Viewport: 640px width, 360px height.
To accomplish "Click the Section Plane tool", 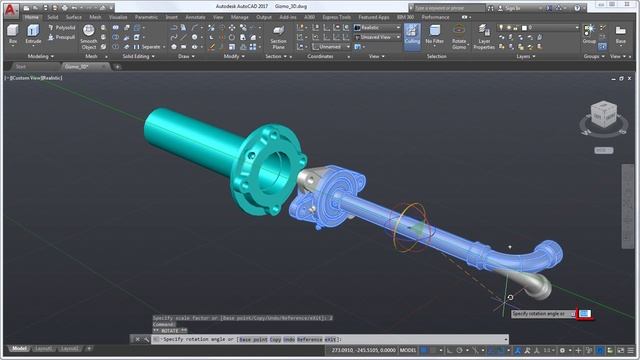I will click(x=278, y=38).
